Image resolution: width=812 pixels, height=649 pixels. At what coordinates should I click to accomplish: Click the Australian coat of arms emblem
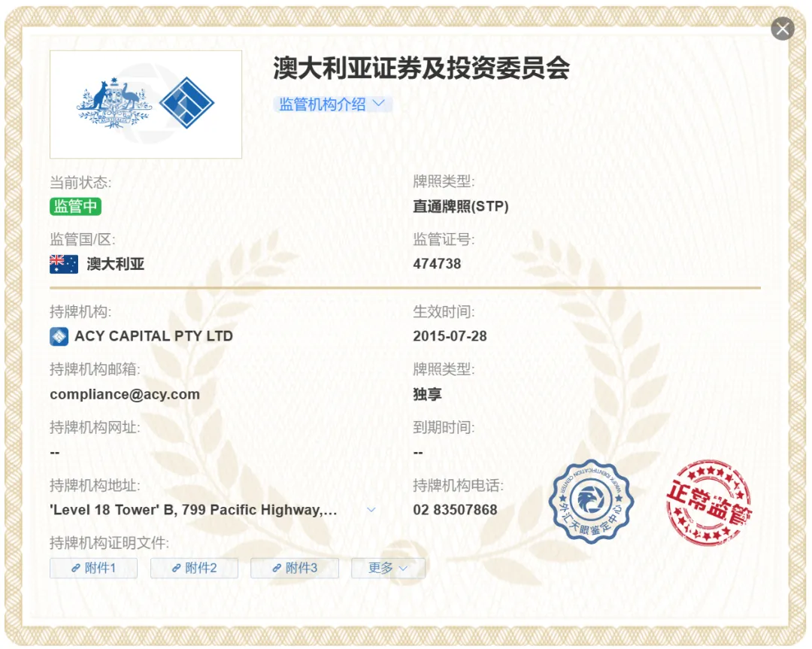pos(114,102)
